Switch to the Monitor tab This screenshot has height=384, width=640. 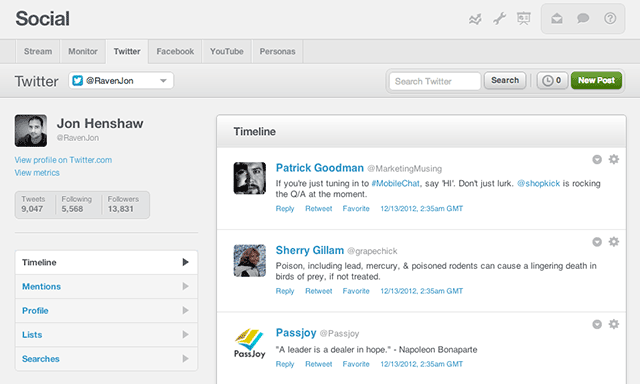(83, 51)
